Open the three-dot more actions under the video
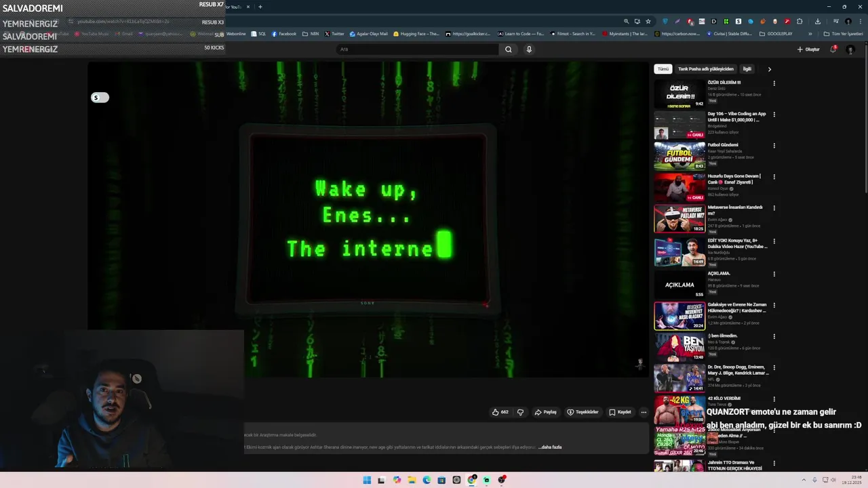 [644, 412]
